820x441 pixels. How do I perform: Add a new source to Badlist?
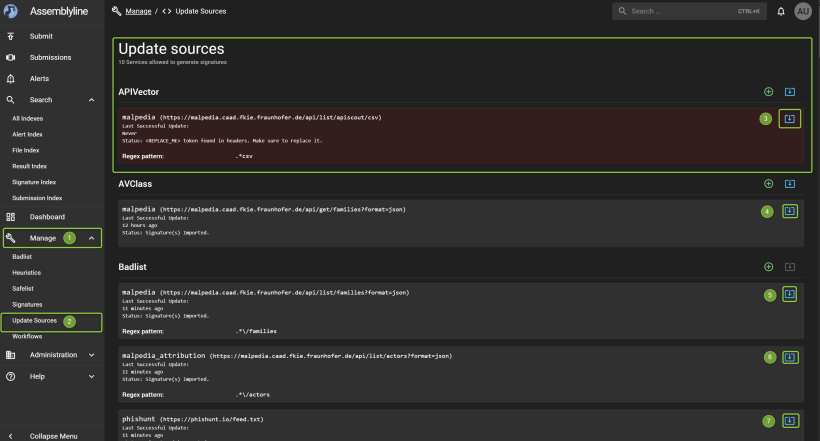pos(768,267)
